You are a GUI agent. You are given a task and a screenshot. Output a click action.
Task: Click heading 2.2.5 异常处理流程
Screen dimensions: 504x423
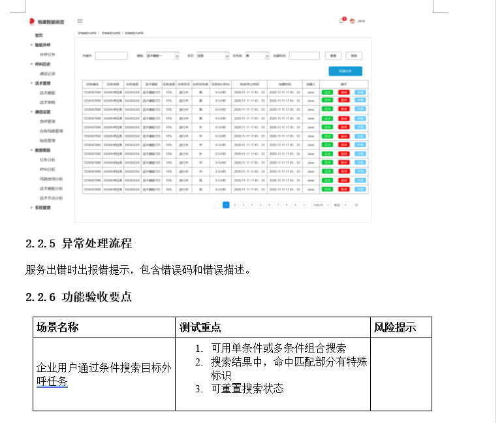coord(79,243)
